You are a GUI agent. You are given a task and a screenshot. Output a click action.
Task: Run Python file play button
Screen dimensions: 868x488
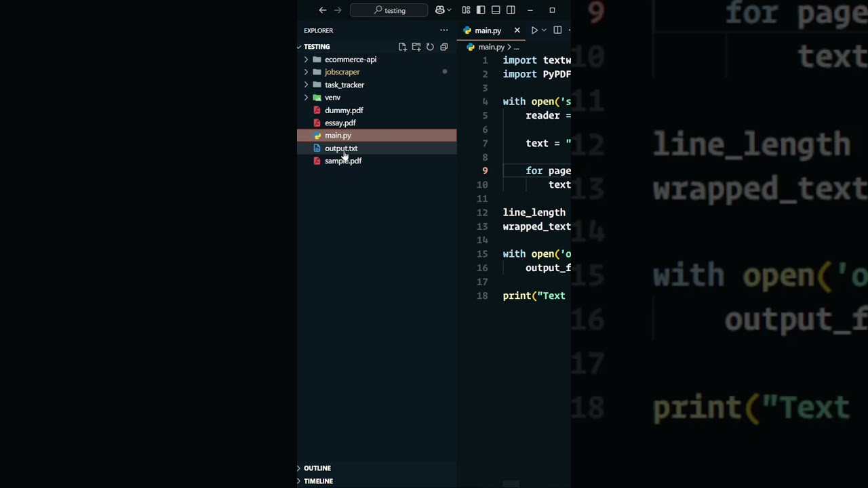[534, 30]
